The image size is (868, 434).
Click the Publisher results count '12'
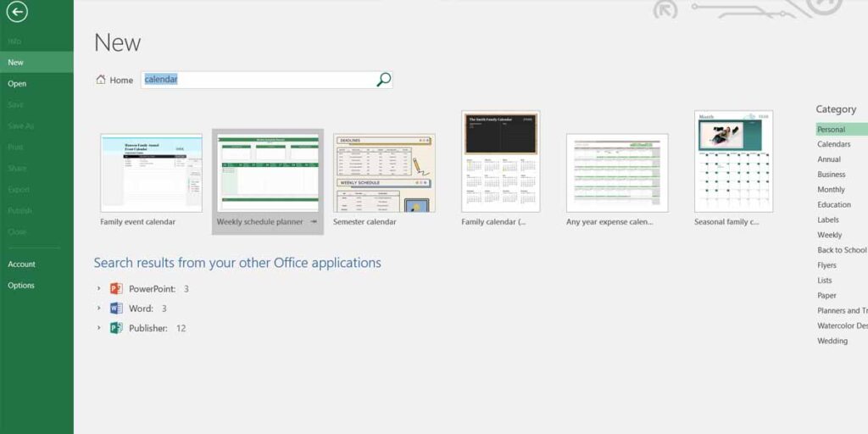[x=181, y=328]
